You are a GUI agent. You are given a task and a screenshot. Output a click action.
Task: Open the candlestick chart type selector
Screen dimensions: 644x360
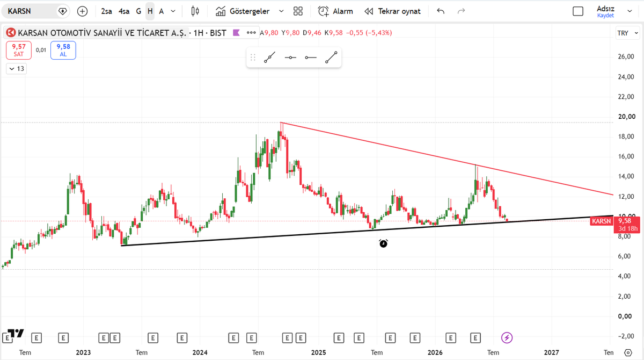195,11
